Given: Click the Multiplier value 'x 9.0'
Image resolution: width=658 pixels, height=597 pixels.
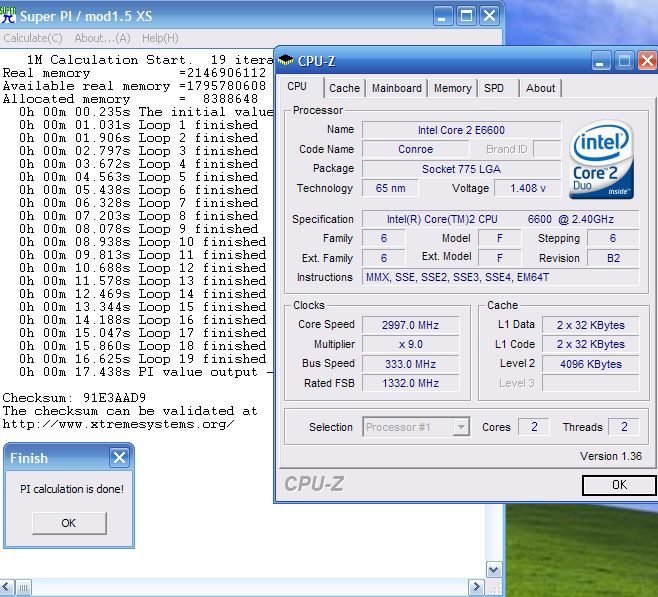Looking at the screenshot, I should (410, 344).
